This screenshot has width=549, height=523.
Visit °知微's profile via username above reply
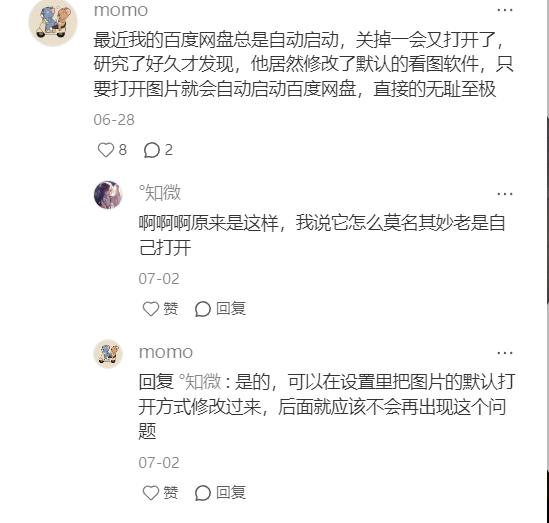(160, 193)
